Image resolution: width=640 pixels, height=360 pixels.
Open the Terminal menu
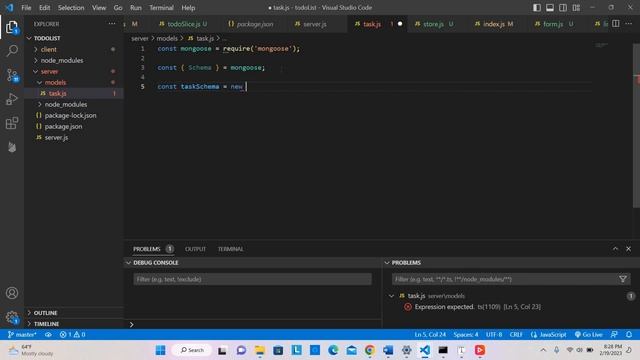(x=161, y=7)
